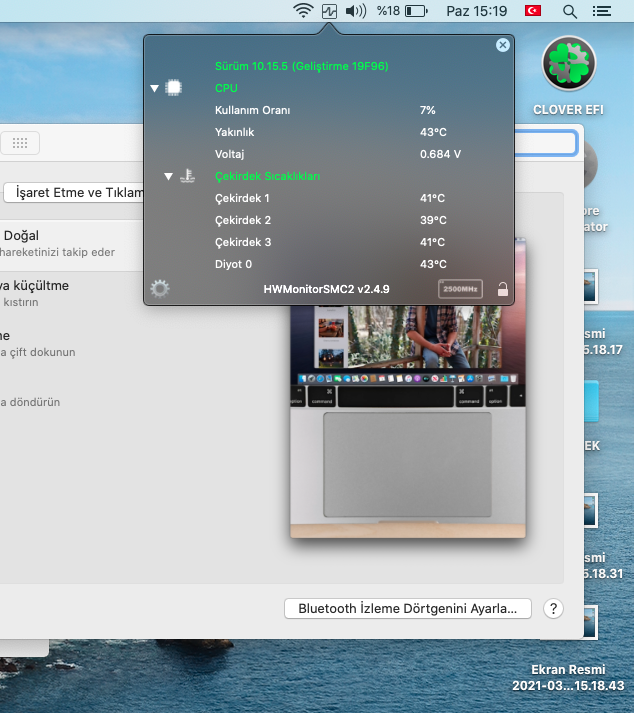Click the Wi-Fi icon in menu bar

pyautogui.click(x=303, y=11)
